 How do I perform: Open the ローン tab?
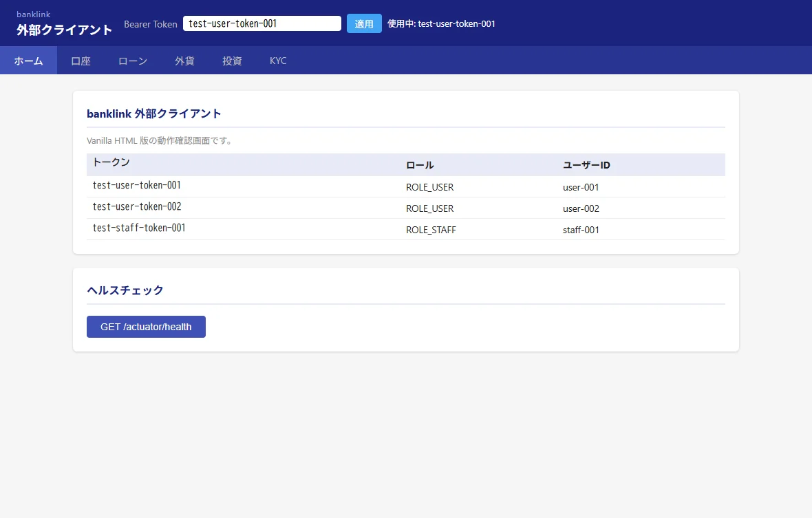(x=133, y=61)
